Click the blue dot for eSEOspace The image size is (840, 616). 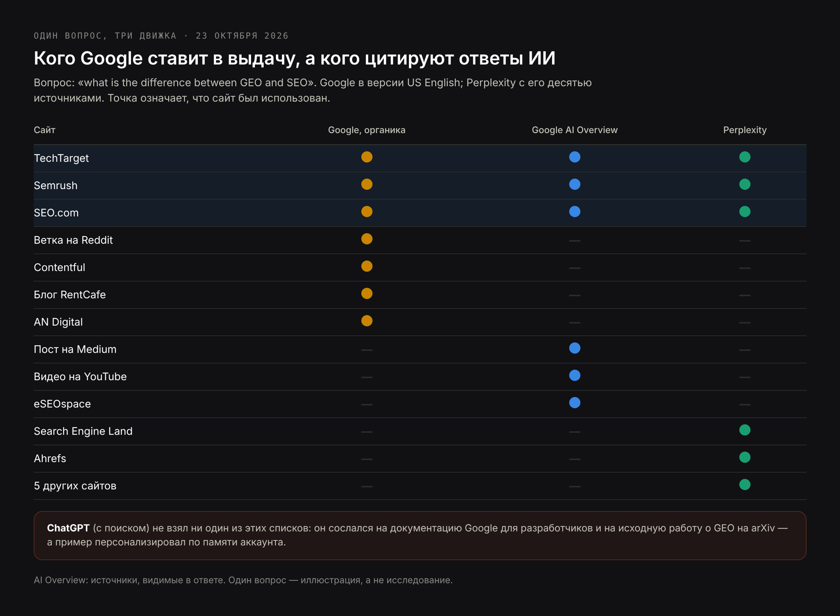574,403
